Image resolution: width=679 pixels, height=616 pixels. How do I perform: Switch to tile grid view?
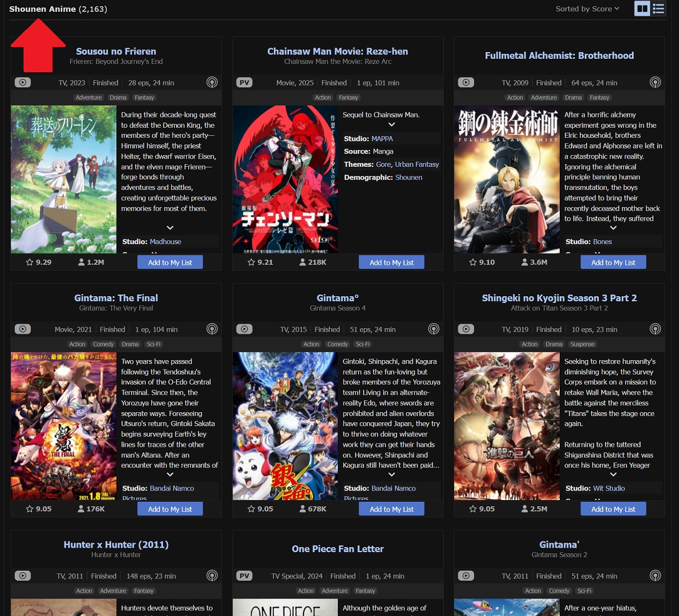[643, 8]
